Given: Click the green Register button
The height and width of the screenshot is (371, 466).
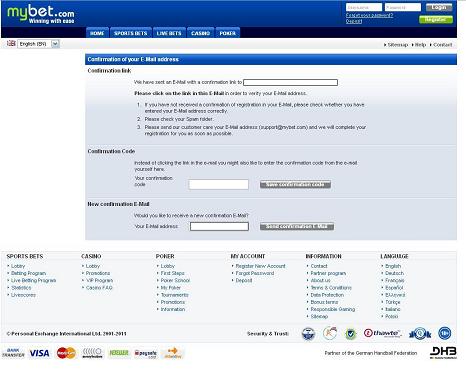Looking at the screenshot, I should click(436, 20).
